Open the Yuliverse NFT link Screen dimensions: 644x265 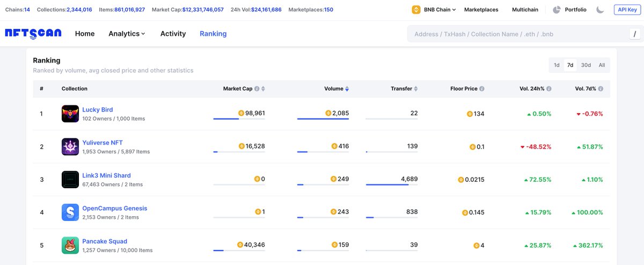coord(102,143)
